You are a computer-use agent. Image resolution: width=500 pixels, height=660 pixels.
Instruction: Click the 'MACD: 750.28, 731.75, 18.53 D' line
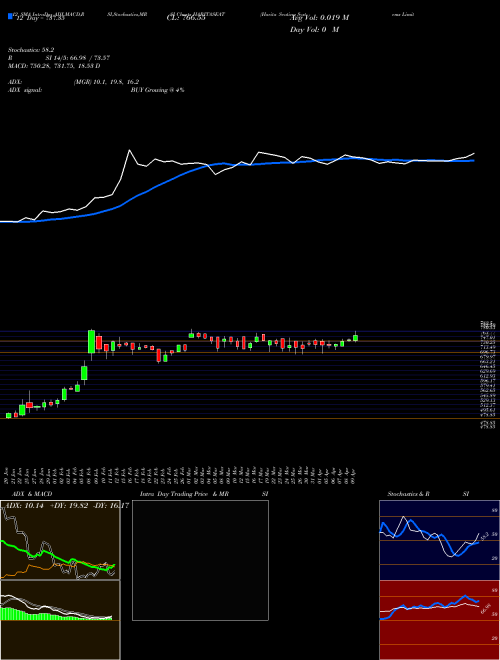54,66
